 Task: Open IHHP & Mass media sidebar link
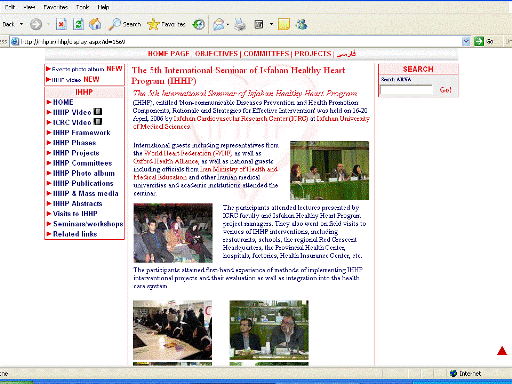[86, 193]
